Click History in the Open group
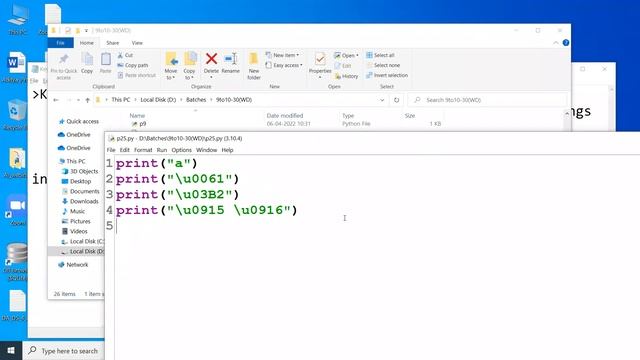Image resolution: width=640 pixels, height=360 pixels. [346, 76]
